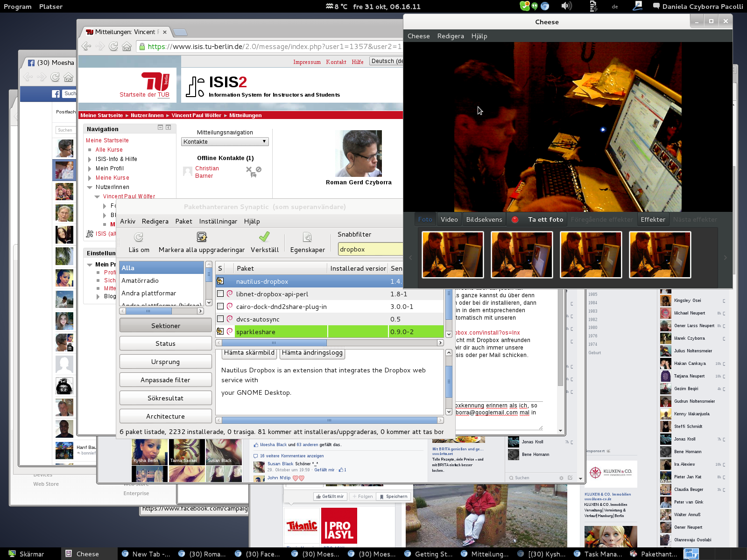Click Status filter button in Synaptic
The image size is (747, 560).
tap(166, 343)
